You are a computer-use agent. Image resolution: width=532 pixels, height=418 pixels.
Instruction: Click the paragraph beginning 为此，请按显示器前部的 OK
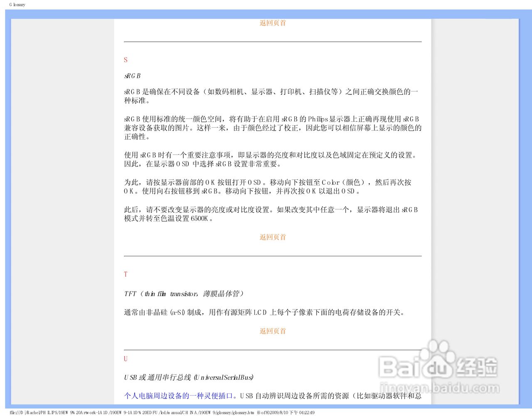(268, 187)
